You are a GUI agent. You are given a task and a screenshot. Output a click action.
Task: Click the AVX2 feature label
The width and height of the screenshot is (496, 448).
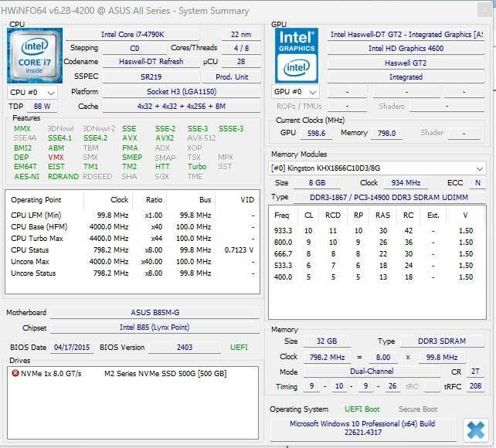(x=165, y=138)
